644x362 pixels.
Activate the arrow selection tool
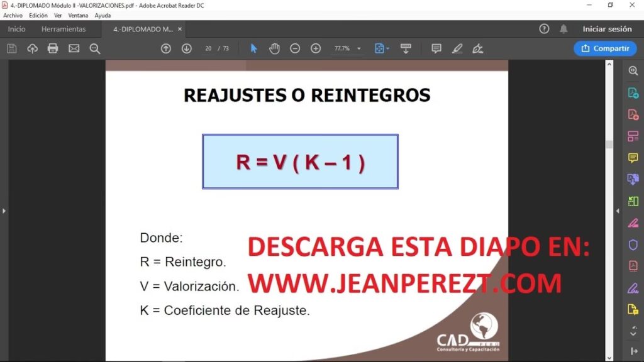(253, 48)
